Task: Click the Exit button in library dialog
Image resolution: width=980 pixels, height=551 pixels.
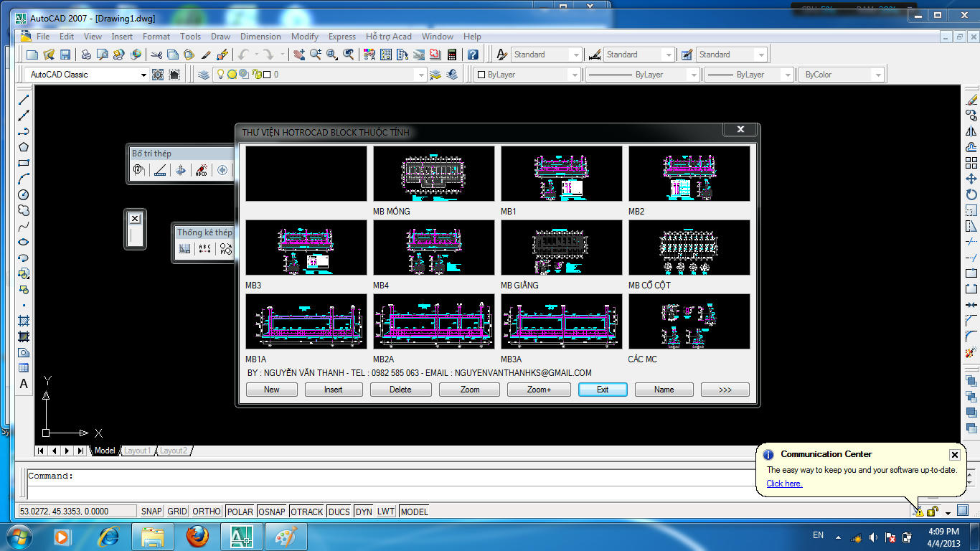Action: (x=603, y=390)
